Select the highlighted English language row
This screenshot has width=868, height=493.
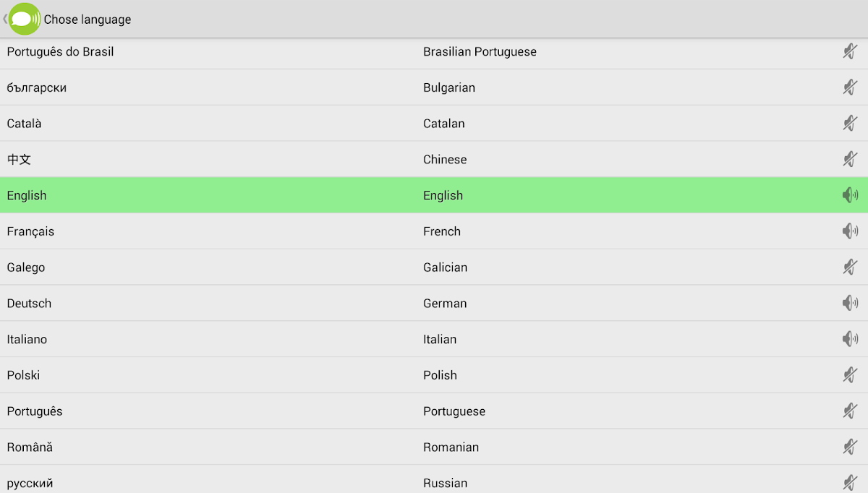(27, 195)
